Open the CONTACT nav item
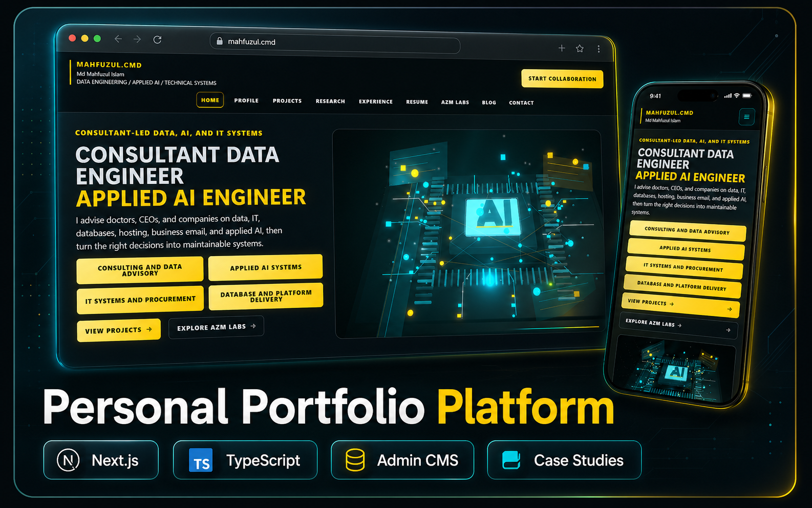Viewport: 812px width, 508px height. (521, 103)
